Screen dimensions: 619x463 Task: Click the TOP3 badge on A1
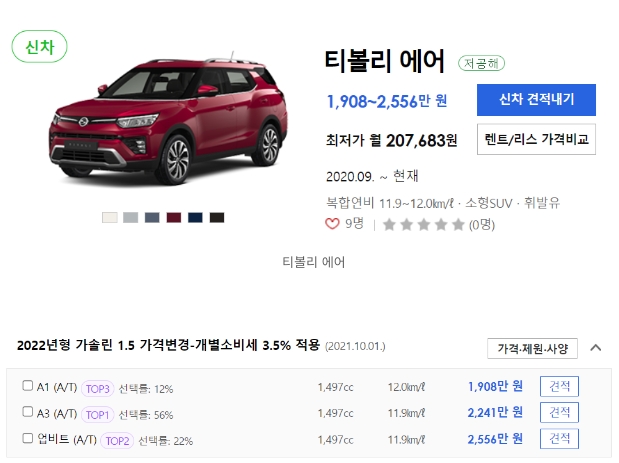tap(98, 389)
